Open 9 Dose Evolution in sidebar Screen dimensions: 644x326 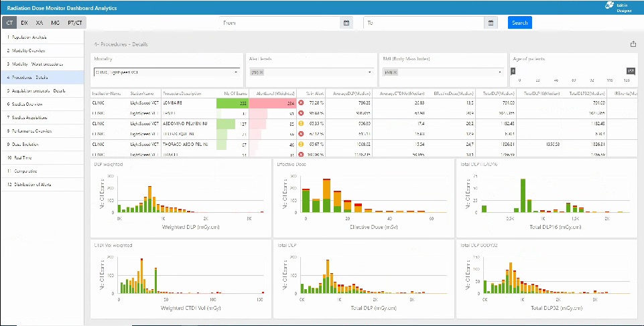point(24,144)
